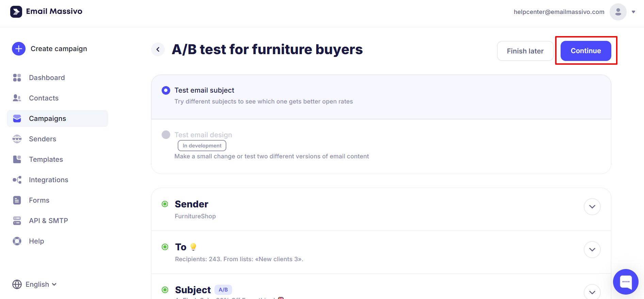Open Templates in the sidebar

(x=46, y=159)
